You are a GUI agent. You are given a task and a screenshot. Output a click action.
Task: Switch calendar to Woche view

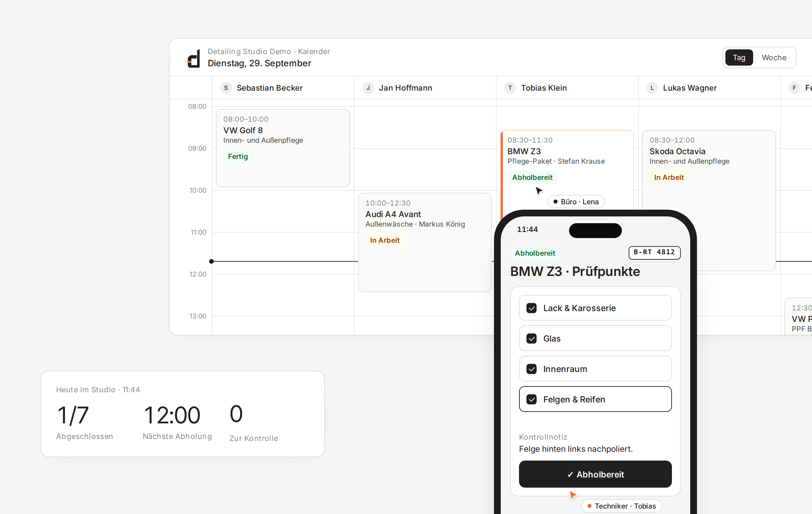774,57
